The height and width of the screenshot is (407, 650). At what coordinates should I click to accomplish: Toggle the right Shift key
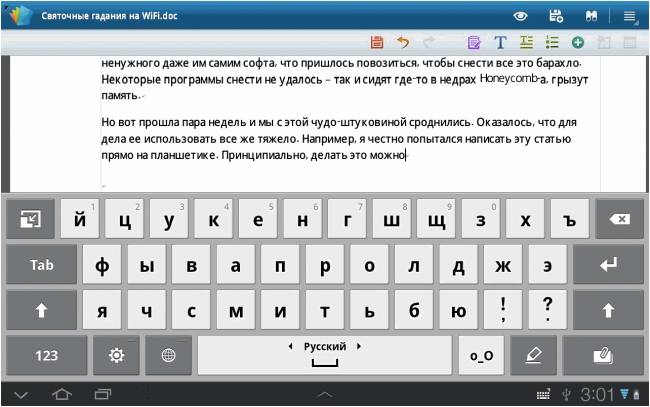[x=608, y=310]
